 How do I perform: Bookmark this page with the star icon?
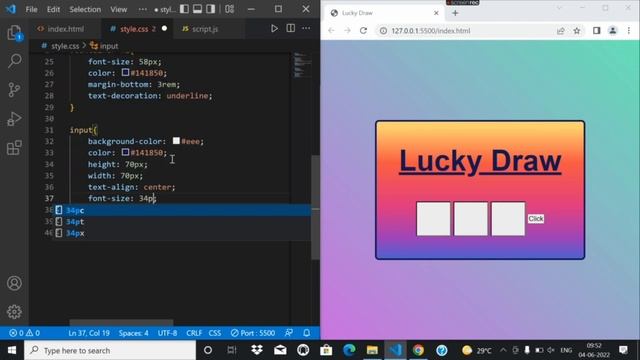click(x=577, y=31)
